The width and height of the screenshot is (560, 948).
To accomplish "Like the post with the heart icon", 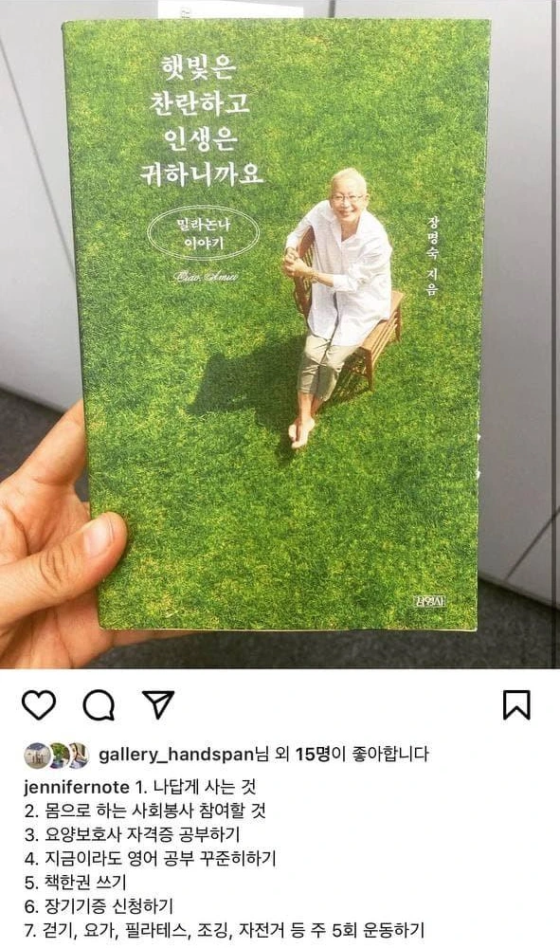I will tap(39, 705).
